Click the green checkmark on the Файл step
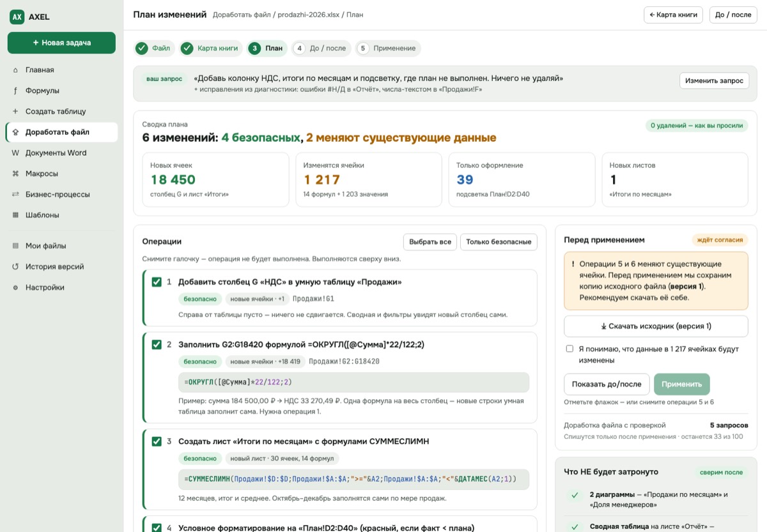 pyautogui.click(x=142, y=48)
